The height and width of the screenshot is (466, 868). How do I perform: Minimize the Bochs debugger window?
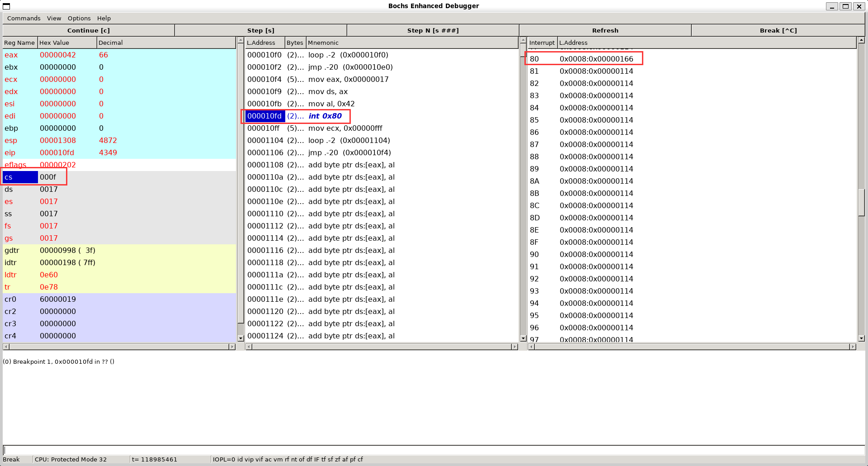pos(832,6)
